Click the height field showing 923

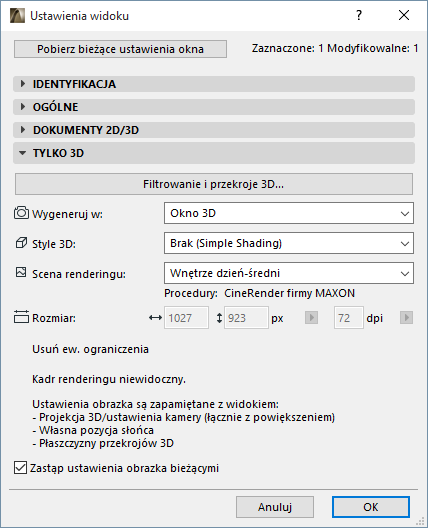pyautogui.click(x=246, y=318)
